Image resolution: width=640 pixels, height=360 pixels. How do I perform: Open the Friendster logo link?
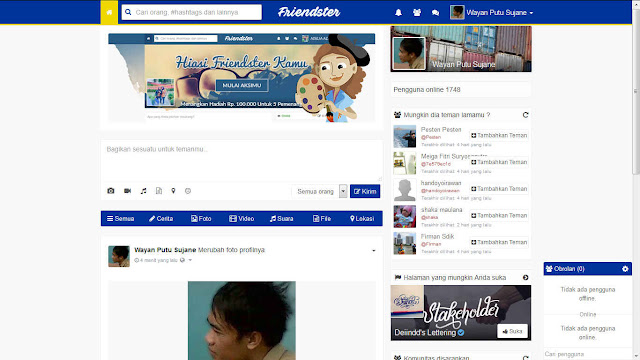click(309, 12)
